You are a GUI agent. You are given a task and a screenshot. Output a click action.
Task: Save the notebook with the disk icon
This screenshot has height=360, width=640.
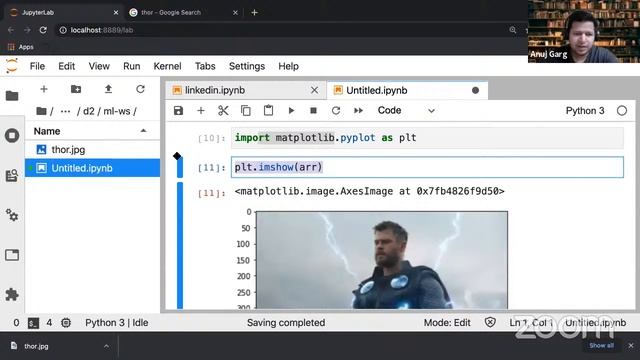pos(178,111)
